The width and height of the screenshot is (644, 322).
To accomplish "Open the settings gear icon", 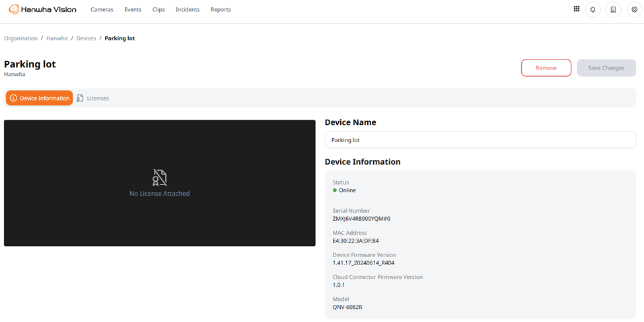I will coord(635,9).
